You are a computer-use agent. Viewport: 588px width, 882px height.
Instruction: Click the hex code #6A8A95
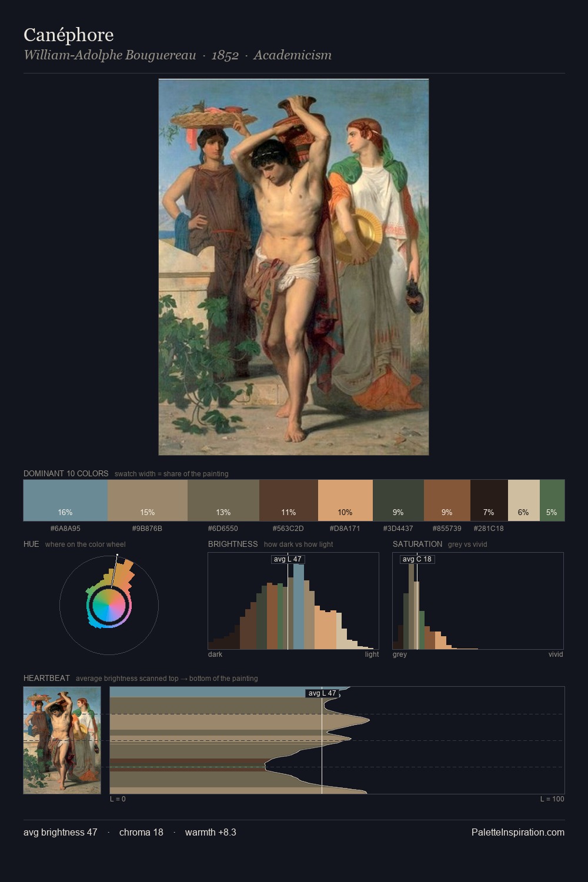point(65,529)
